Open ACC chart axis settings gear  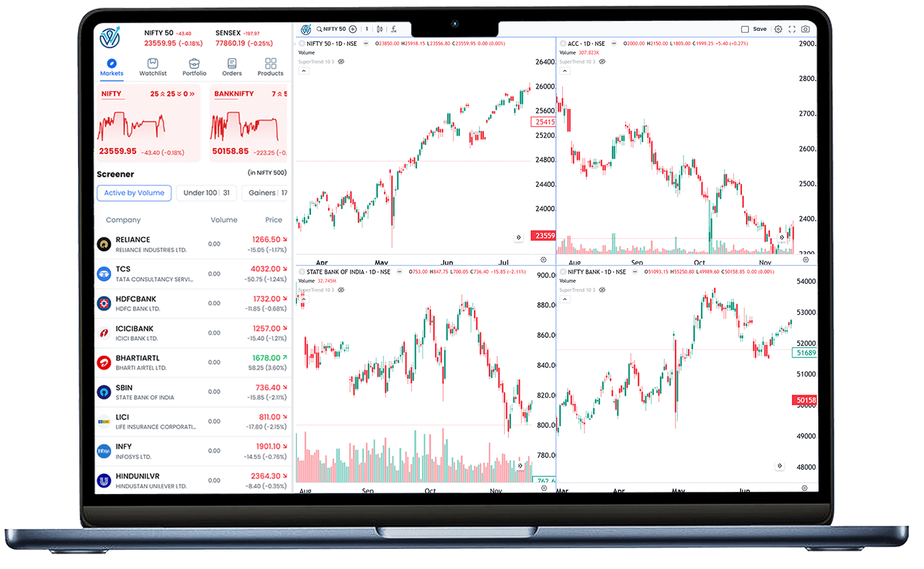click(806, 259)
